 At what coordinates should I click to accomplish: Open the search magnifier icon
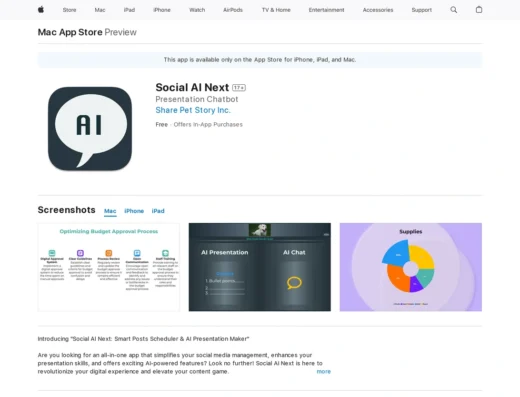[454, 10]
